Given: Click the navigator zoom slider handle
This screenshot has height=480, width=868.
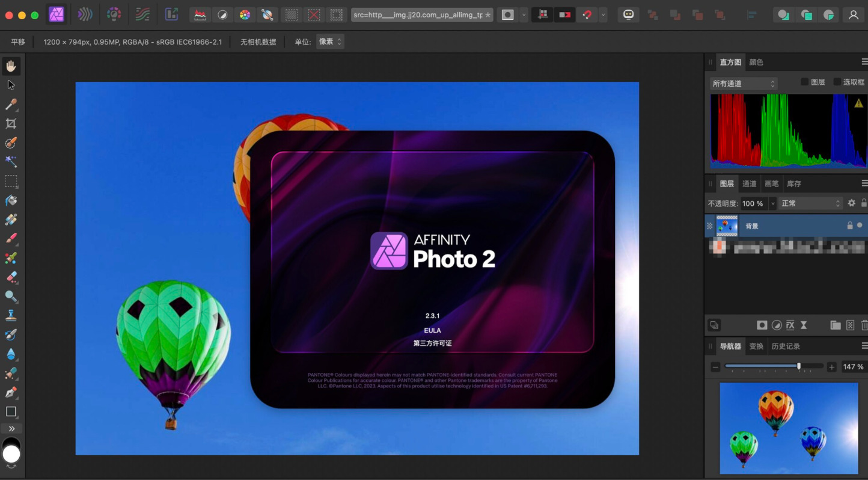Looking at the screenshot, I should pyautogui.click(x=799, y=366).
